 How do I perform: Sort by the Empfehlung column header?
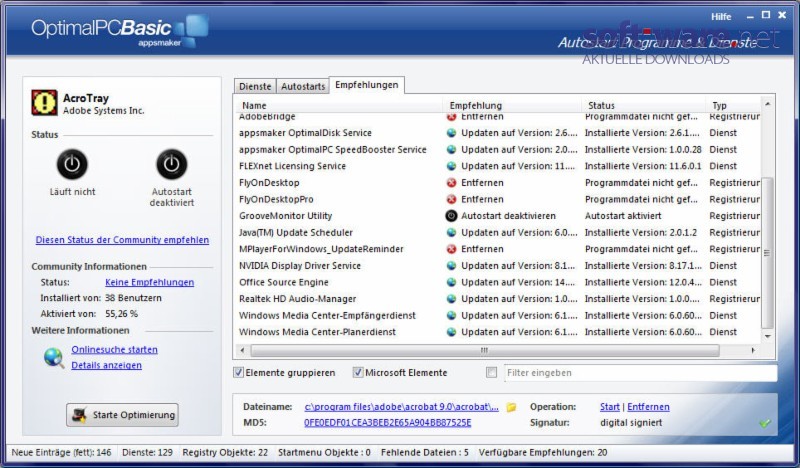point(512,106)
